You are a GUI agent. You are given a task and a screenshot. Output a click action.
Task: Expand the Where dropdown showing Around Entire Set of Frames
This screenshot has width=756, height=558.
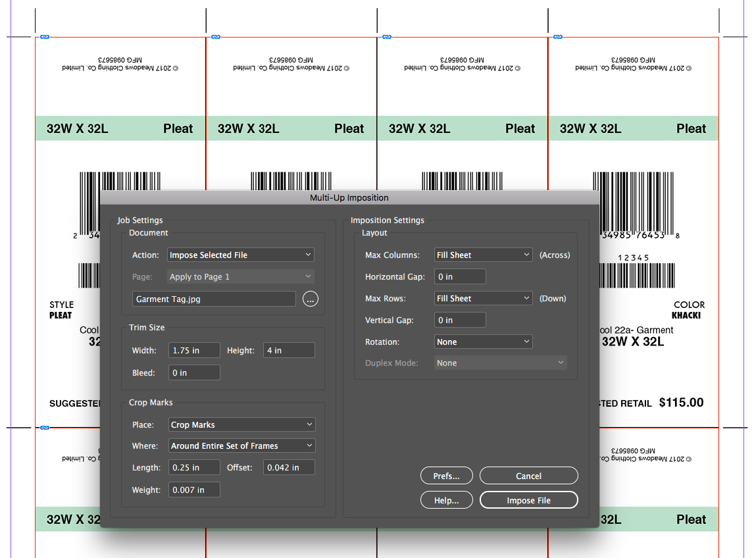241,445
